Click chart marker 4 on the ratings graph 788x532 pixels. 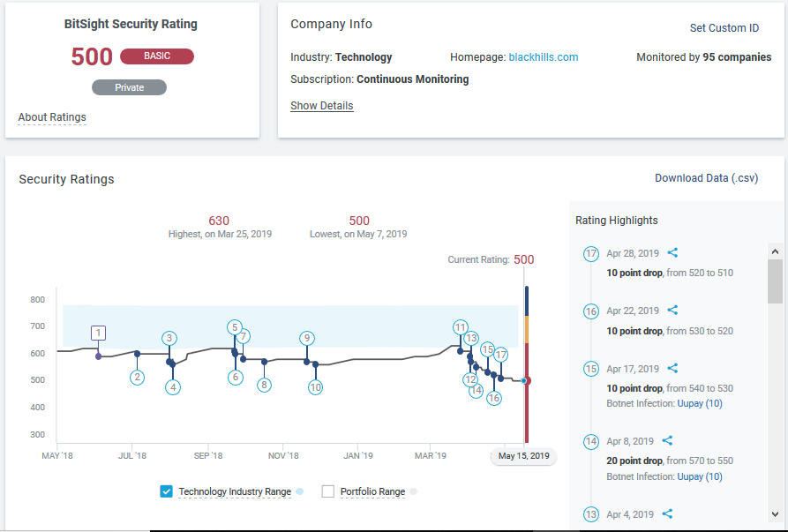tap(173, 387)
